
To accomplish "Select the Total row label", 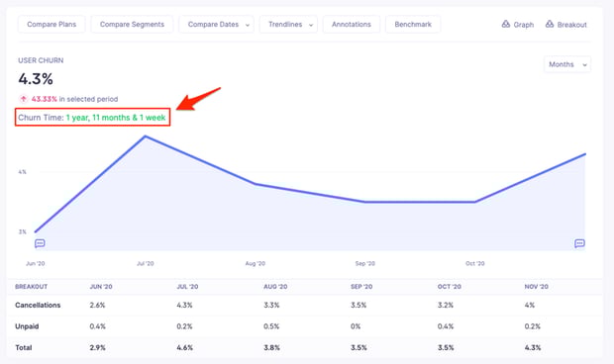I will pyautogui.click(x=24, y=347).
